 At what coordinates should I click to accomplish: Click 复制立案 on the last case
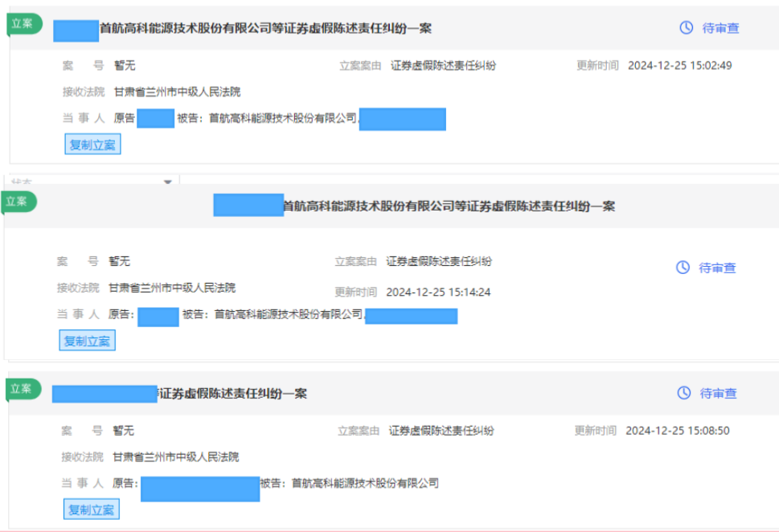tap(92, 509)
